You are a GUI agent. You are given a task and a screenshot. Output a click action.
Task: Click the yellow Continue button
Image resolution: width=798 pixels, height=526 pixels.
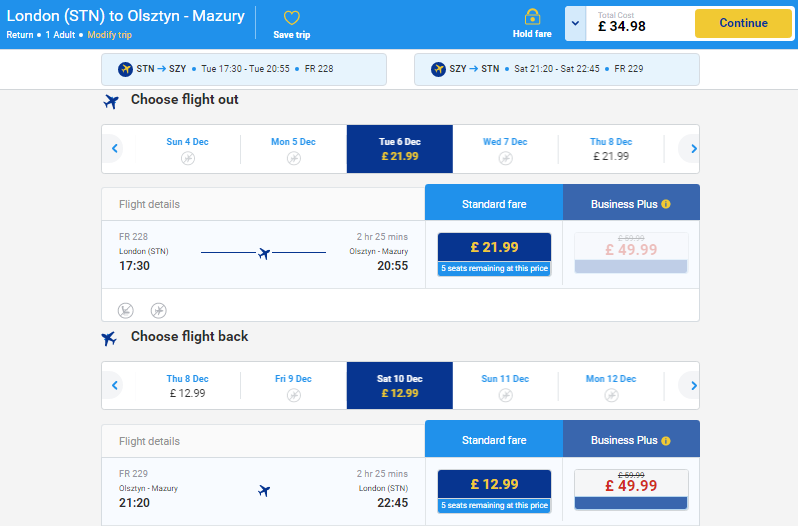743,23
